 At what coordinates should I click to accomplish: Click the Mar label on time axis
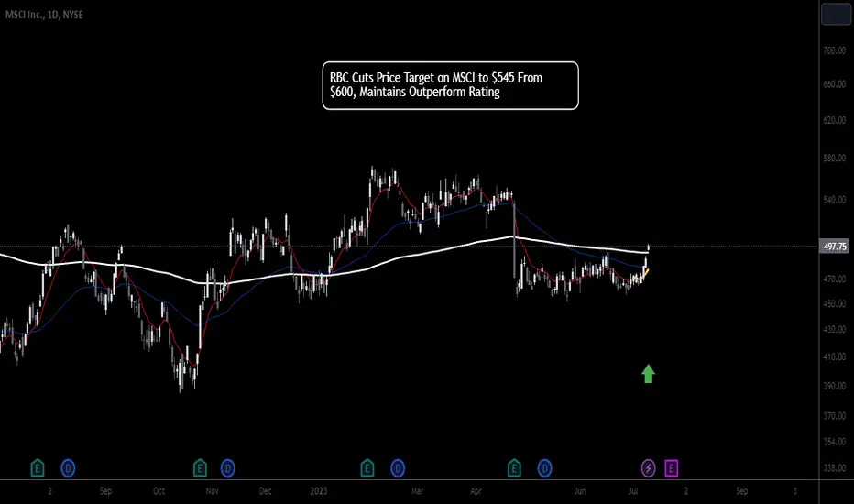point(417,491)
